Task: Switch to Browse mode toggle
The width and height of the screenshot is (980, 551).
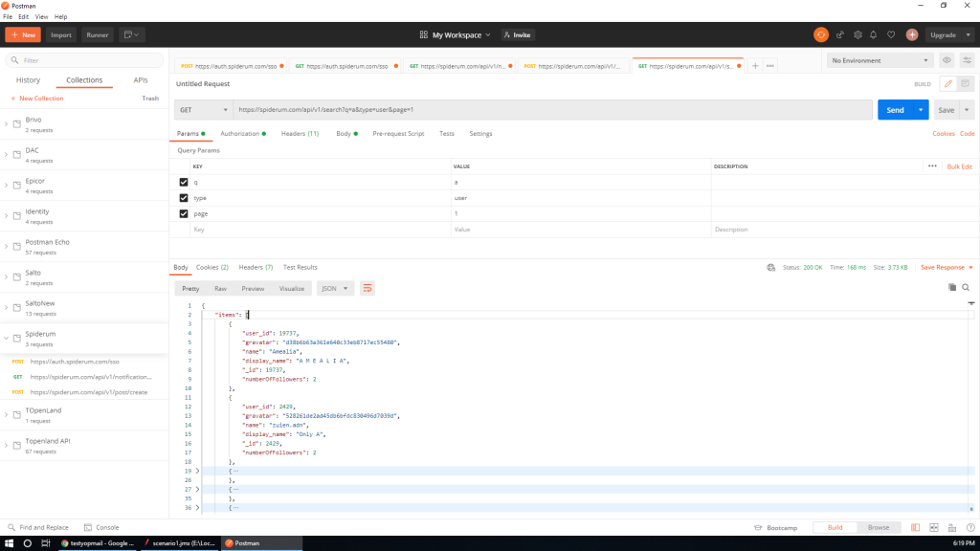Action: tap(879, 527)
